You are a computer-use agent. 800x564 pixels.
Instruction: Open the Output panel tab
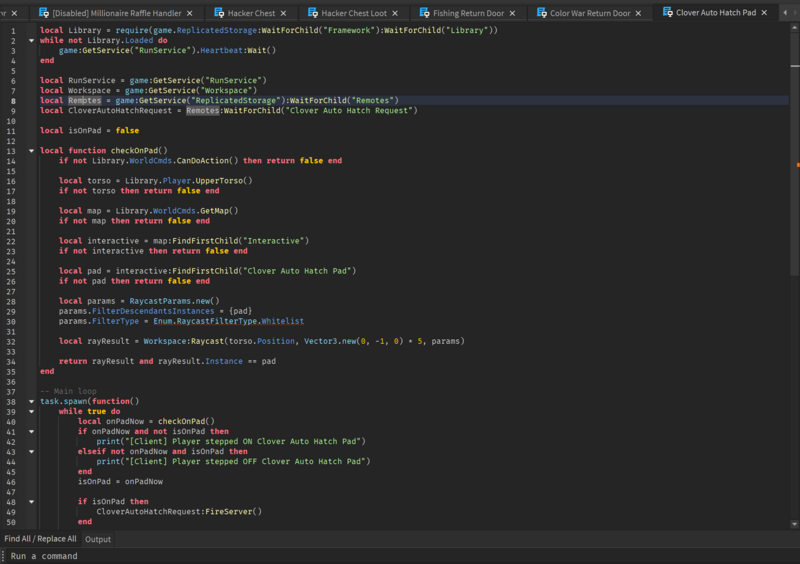[98, 539]
